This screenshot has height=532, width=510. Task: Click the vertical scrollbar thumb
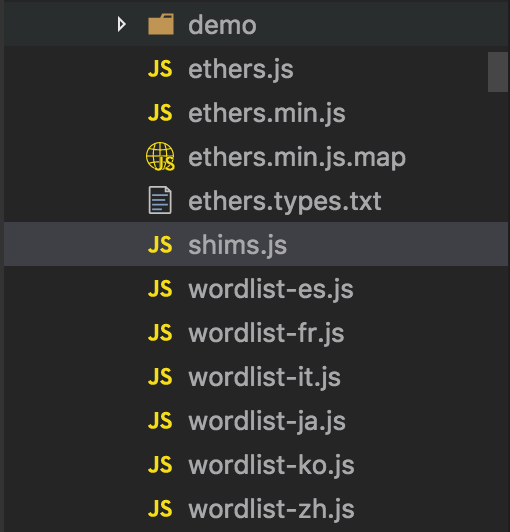[498, 72]
